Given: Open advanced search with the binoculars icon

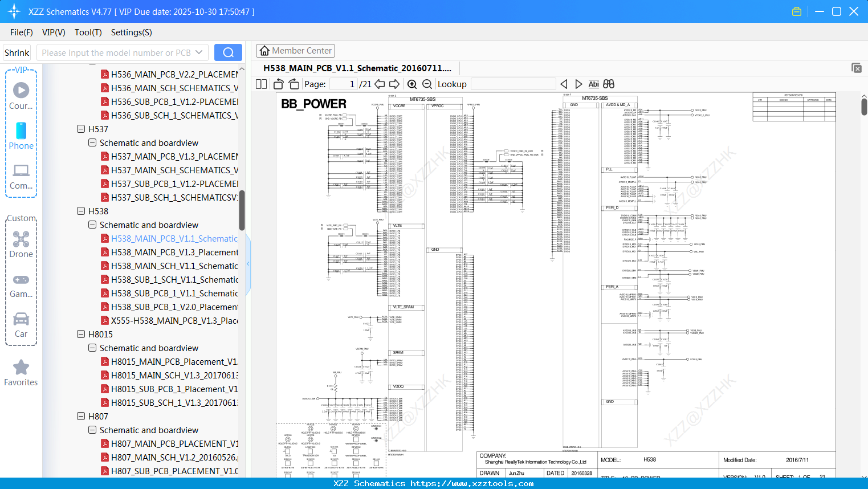Looking at the screenshot, I should pos(608,84).
